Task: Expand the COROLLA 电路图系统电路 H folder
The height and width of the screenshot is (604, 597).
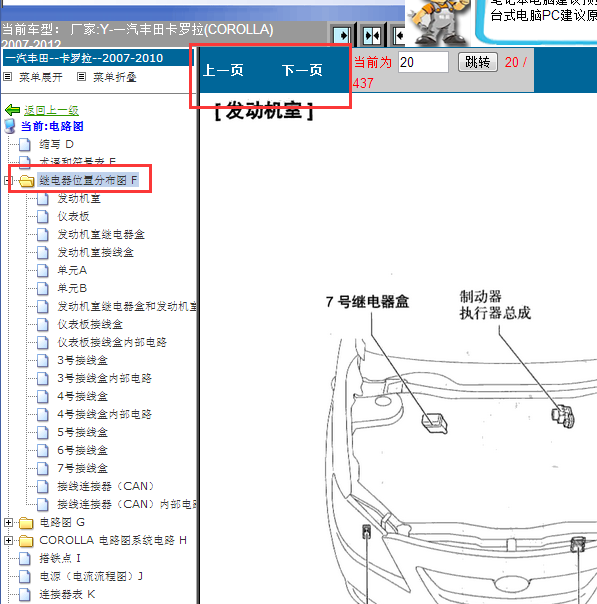Action: [x=8, y=540]
